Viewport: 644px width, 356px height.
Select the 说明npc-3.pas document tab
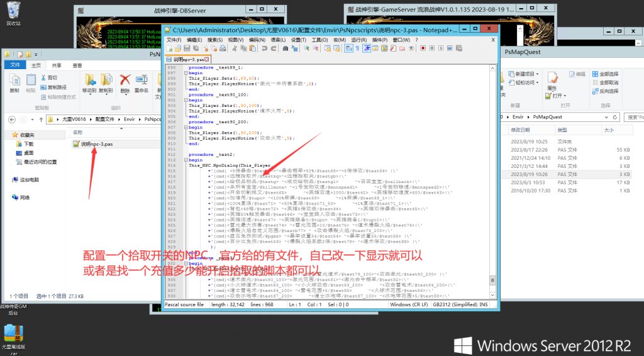click(187, 60)
